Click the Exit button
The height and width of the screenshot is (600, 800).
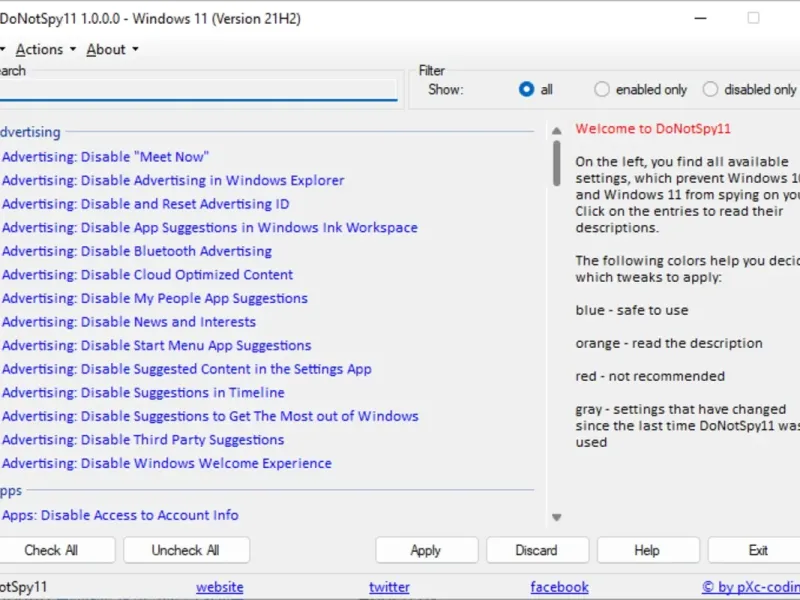click(x=758, y=550)
